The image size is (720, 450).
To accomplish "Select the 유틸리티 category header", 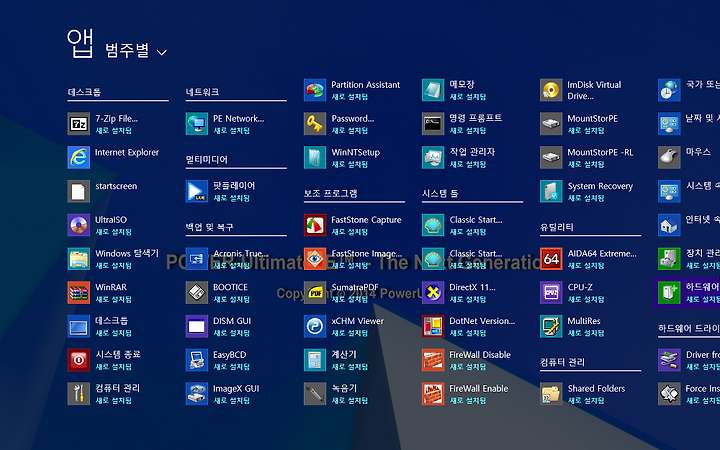I will 557,227.
